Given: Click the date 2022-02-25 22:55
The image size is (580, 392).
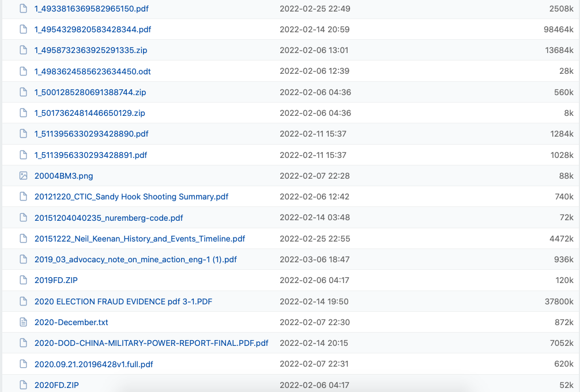Looking at the screenshot, I should (315, 239).
